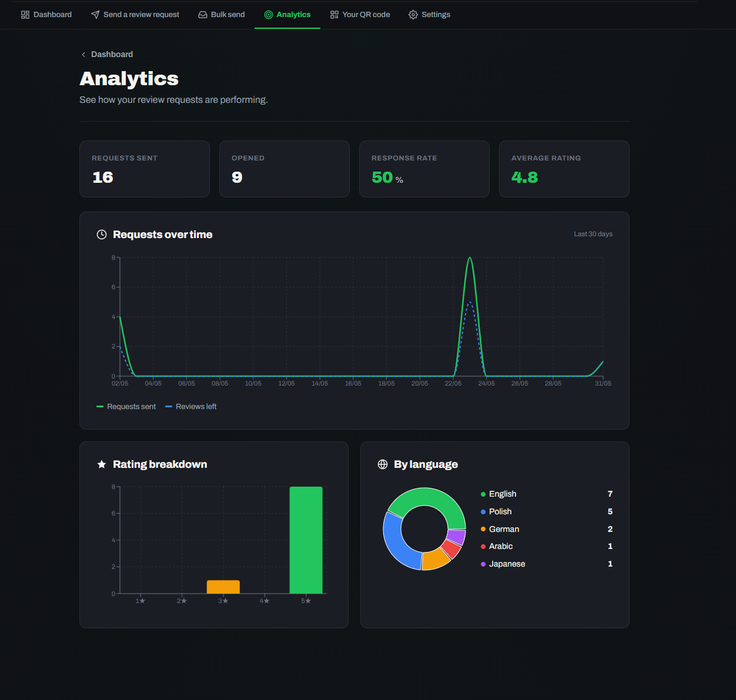This screenshot has width=736, height=700.
Task: Click the Average Rating card
Action: tap(564, 169)
